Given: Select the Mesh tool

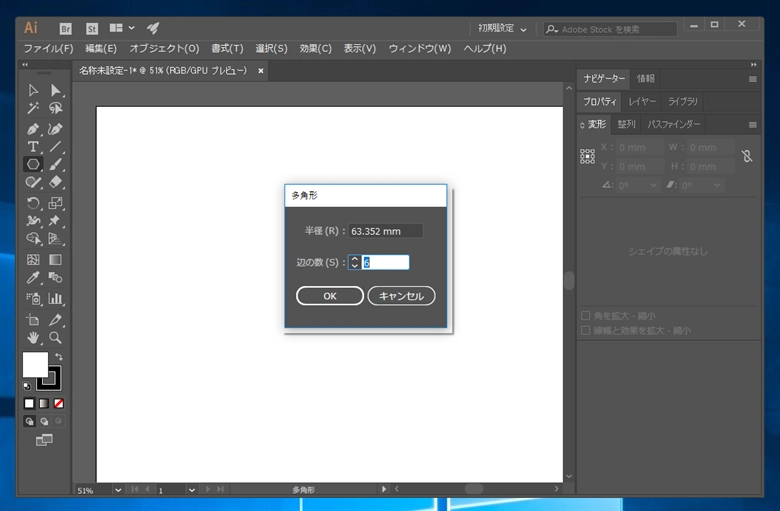Looking at the screenshot, I should pyautogui.click(x=33, y=260).
